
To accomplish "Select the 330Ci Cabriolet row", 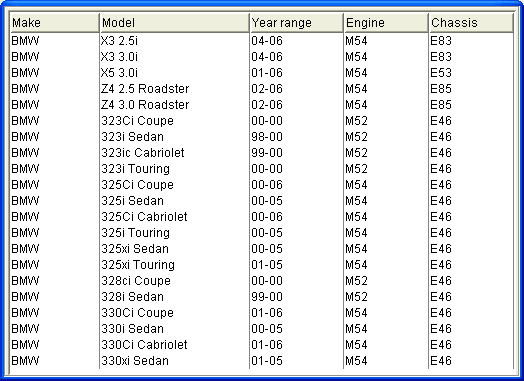I will pyautogui.click(x=262, y=345).
